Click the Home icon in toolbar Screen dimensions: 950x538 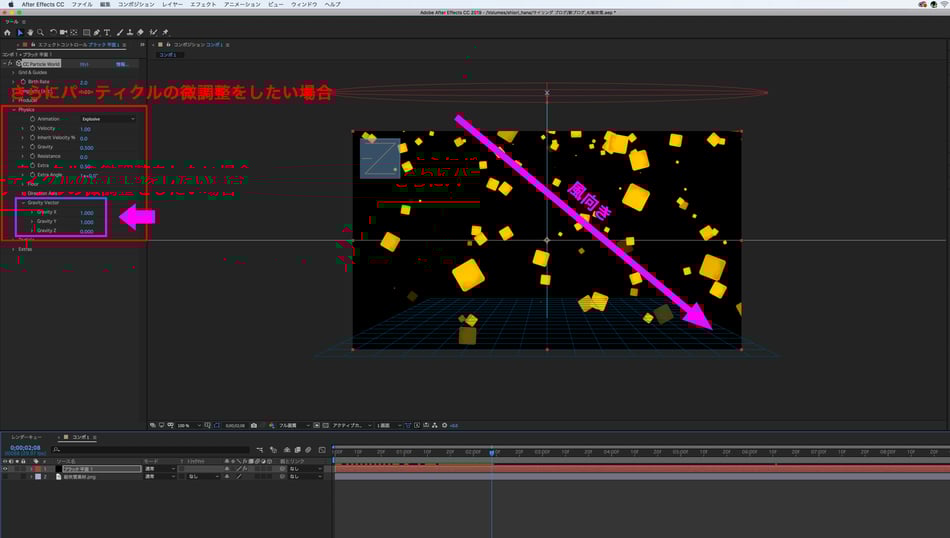[x=7, y=32]
